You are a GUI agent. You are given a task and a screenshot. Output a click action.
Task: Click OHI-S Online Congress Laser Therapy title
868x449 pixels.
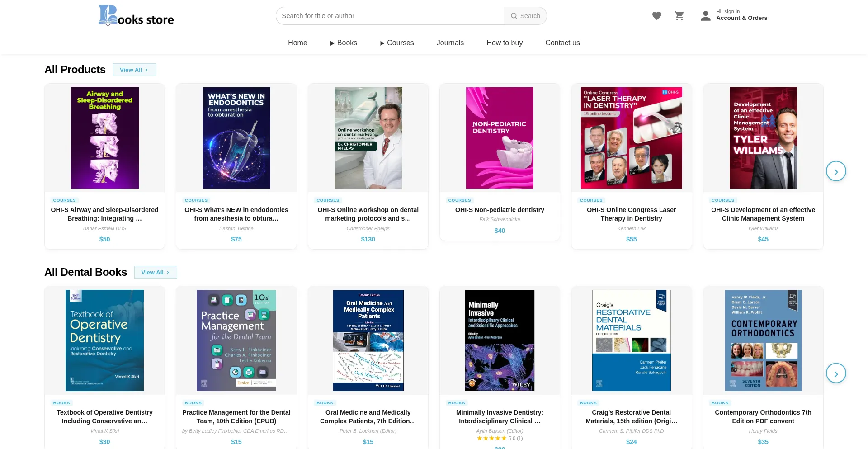point(632,214)
